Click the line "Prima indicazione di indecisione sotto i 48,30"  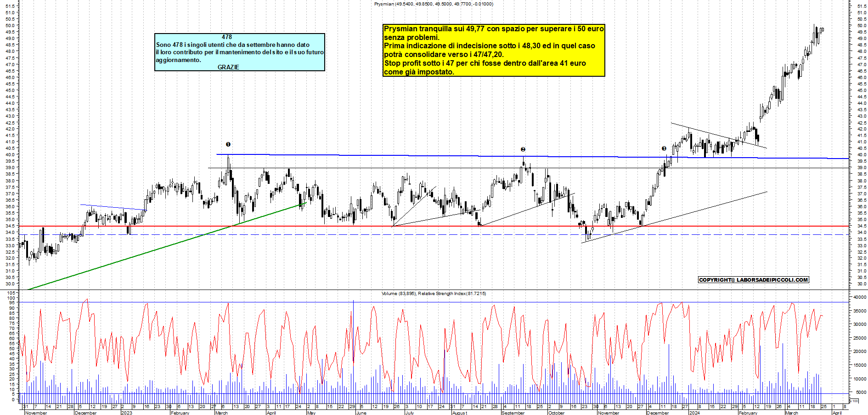coord(490,46)
